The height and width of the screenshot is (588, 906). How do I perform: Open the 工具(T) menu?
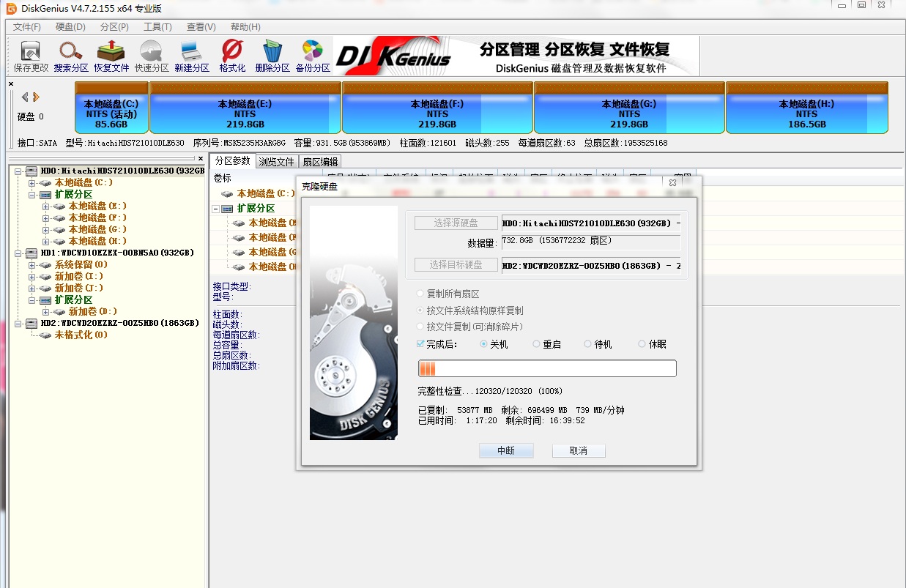(x=157, y=27)
